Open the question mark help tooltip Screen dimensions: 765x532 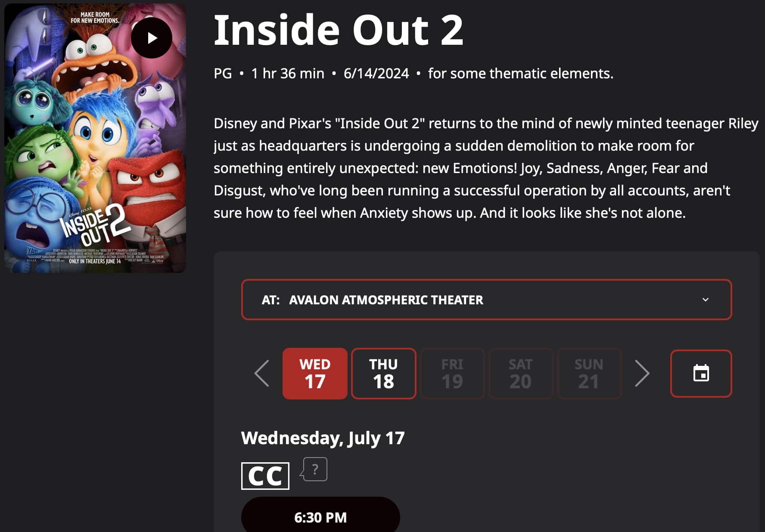[315, 469]
